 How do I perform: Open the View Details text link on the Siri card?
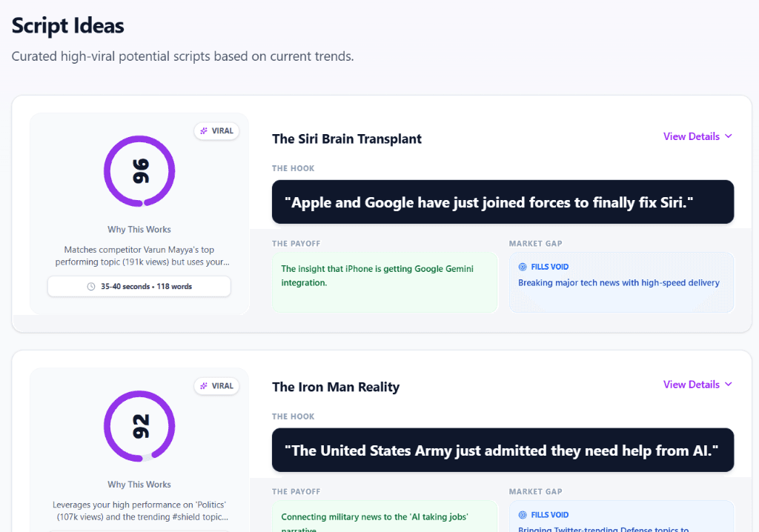pos(691,136)
